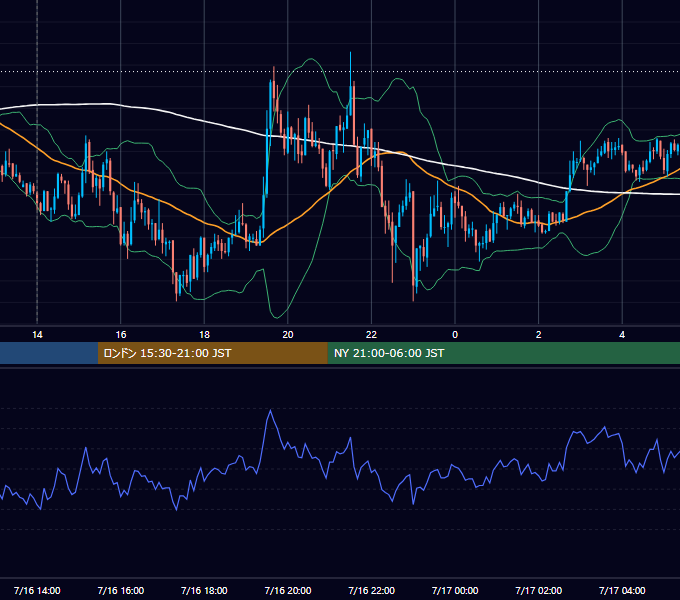Click hour label 2 on upper axis
680x600 pixels.
pos(539,335)
